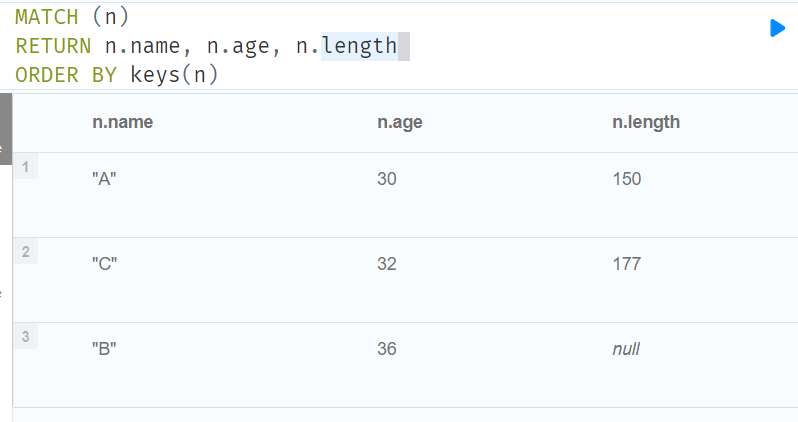Click the n.name column header
Image resolution: width=798 pixels, height=422 pixels.
122,122
